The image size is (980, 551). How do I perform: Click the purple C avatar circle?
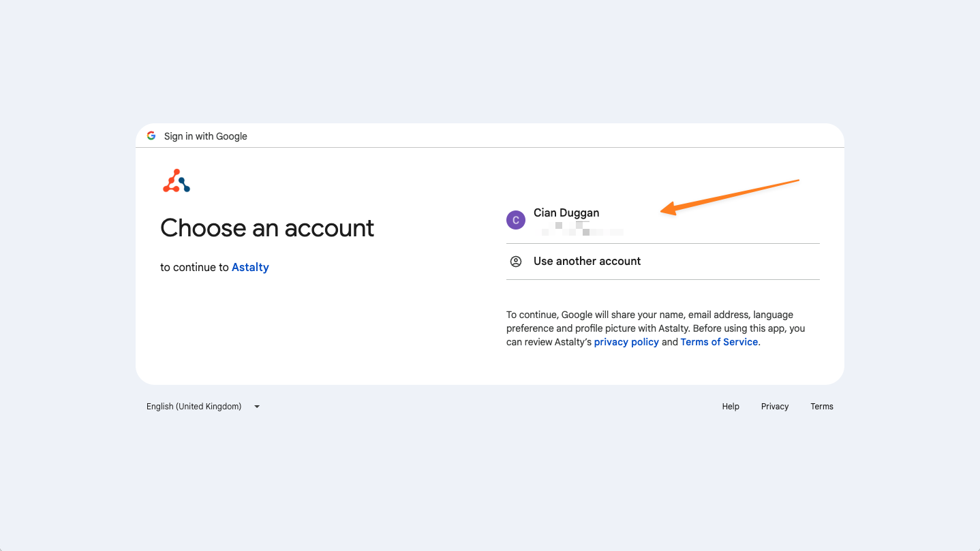pos(516,220)
